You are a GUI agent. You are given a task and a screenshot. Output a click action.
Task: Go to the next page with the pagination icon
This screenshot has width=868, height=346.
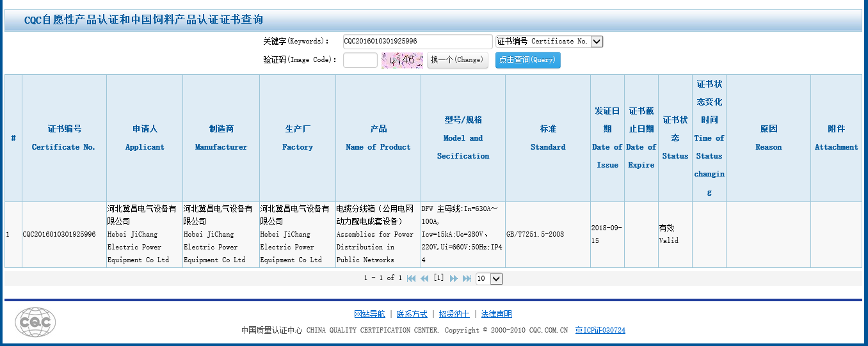(454, 279)
